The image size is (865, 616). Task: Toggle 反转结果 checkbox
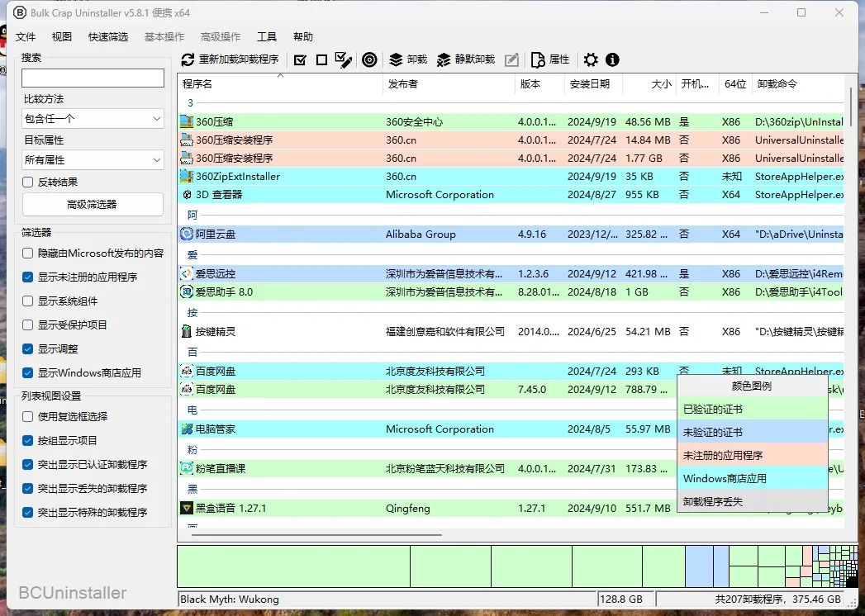point(27,182)
